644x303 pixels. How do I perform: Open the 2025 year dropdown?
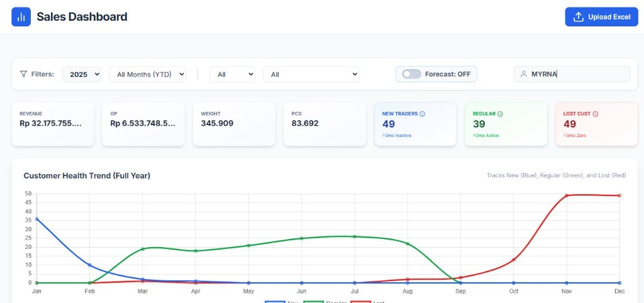(82, 74)
